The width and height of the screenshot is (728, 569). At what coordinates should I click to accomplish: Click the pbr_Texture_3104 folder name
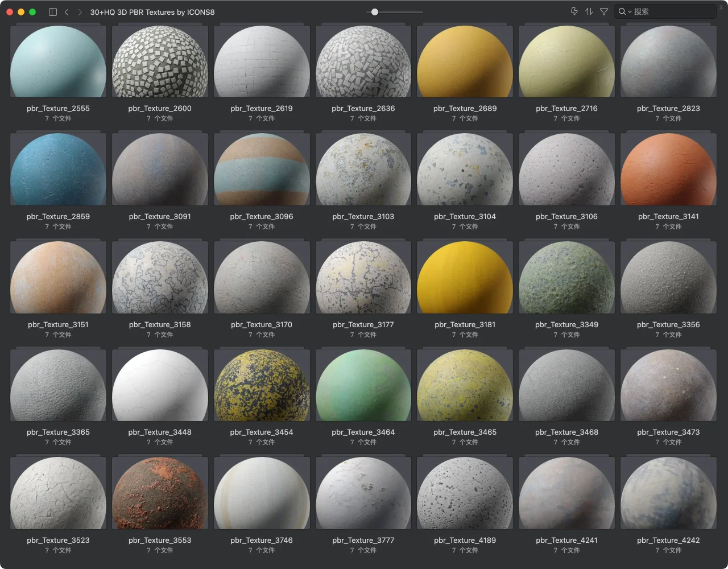click(x=465, y=216)
